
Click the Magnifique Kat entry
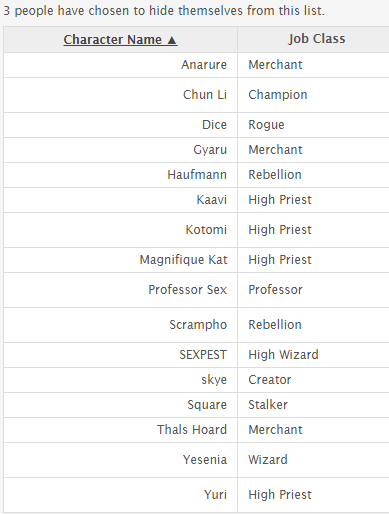coord(183,260)
